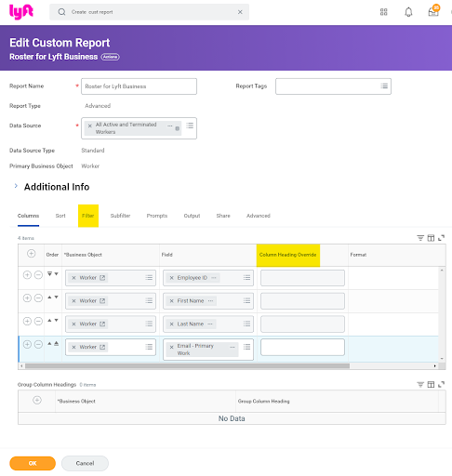
Task: Switch to the Filter tab
Action: (88, 216)
